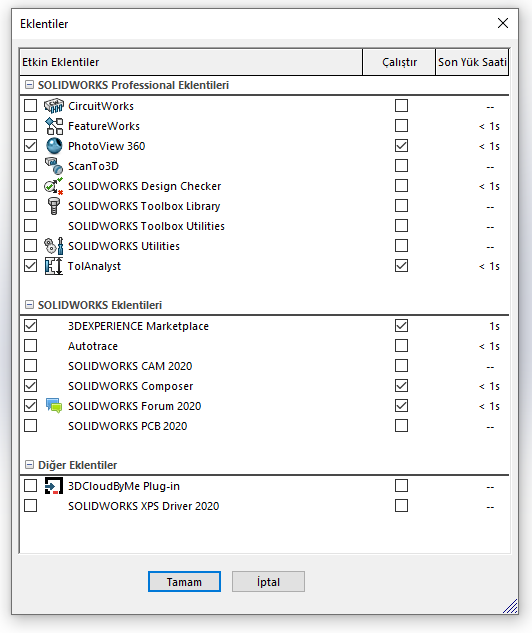Select the SOLIDWORKS Toolbox Utilities label

point(147,226)
